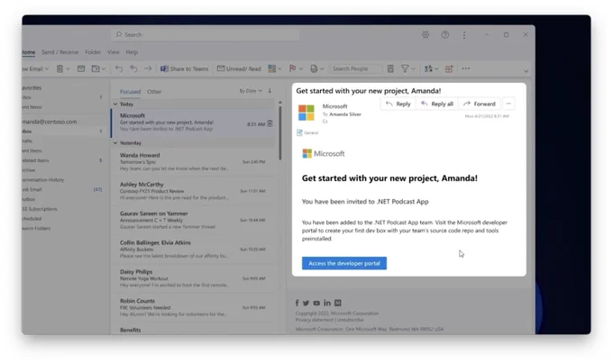Screen dimensions: 613x364
Task: Click the red Follow Up flag icon
Action: point(292,68)
